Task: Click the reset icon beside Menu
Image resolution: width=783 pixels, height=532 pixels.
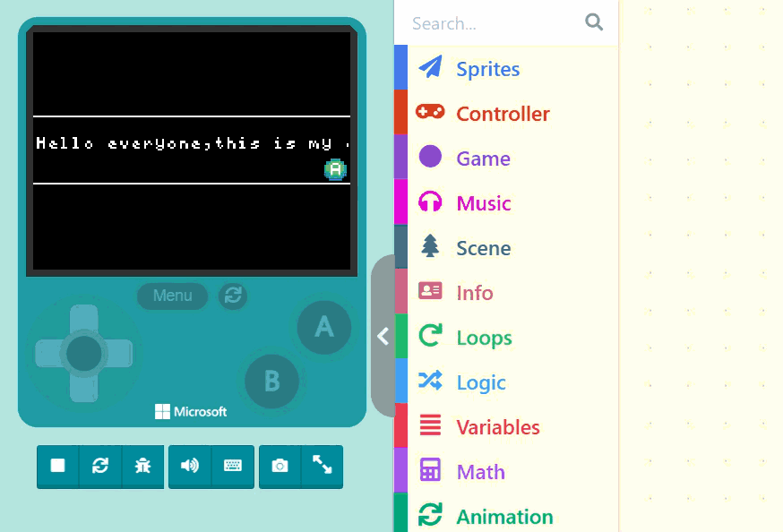Action: tap(233, 296)
